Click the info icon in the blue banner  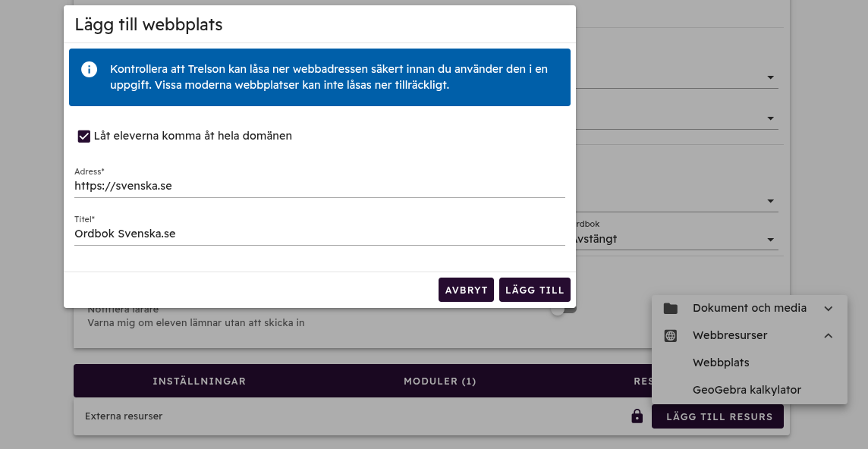pos(90,70)
